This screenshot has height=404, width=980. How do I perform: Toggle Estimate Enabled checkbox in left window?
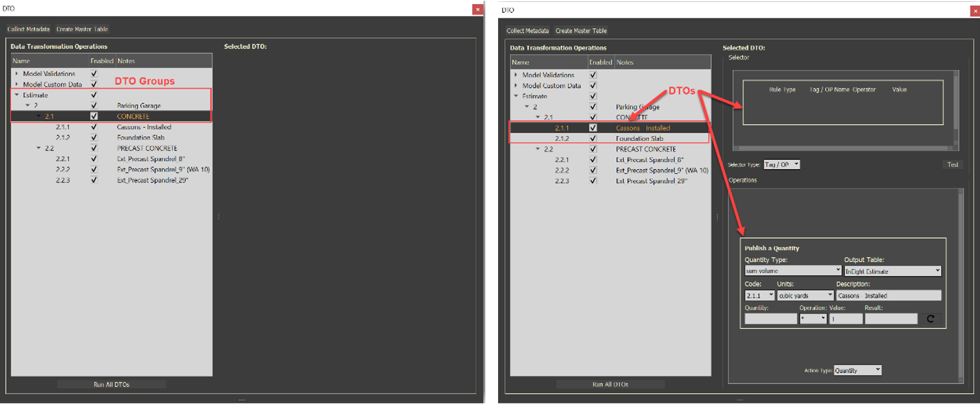[x=94, y=95]
